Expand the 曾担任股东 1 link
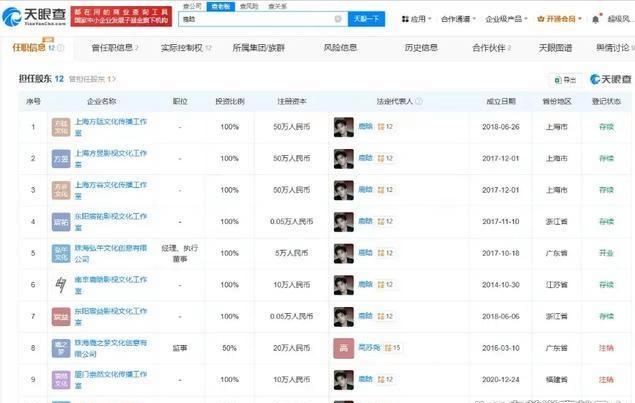The image size is (635, 403). (x=92, y=79)
